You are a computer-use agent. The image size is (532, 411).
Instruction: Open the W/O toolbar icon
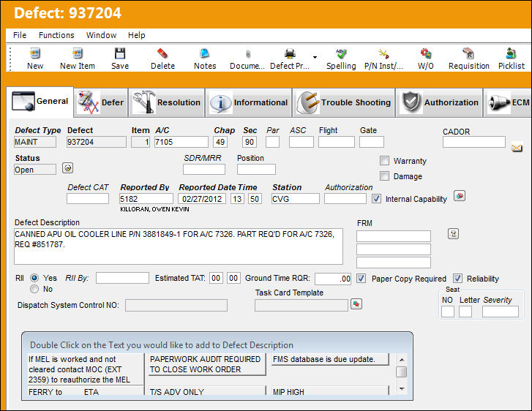tap(425, 53)
